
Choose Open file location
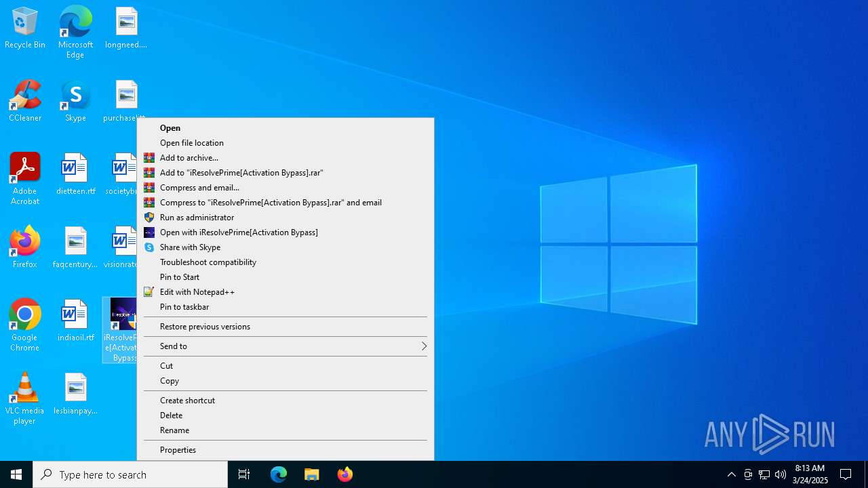(285, 143)
